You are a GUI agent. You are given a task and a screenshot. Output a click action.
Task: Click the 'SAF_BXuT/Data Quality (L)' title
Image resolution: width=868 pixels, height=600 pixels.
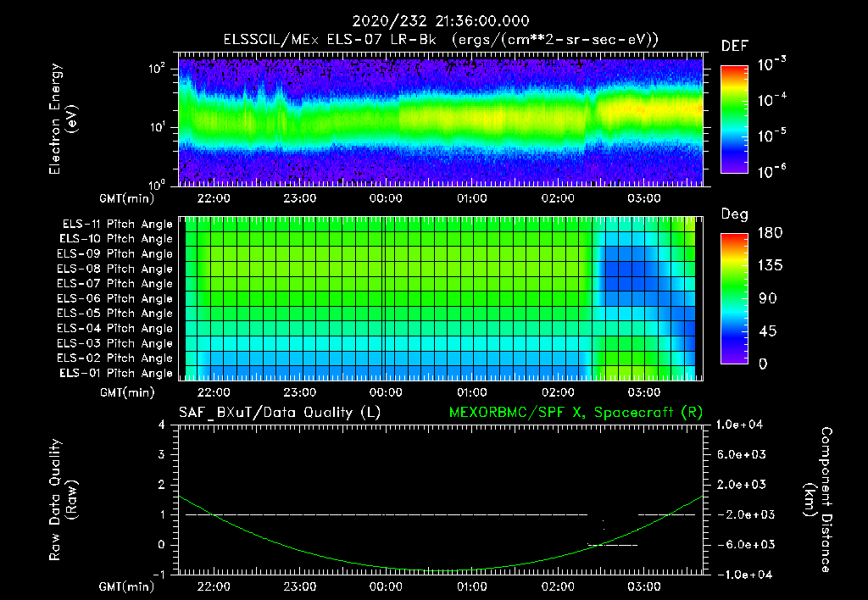[x=280, y=413]
